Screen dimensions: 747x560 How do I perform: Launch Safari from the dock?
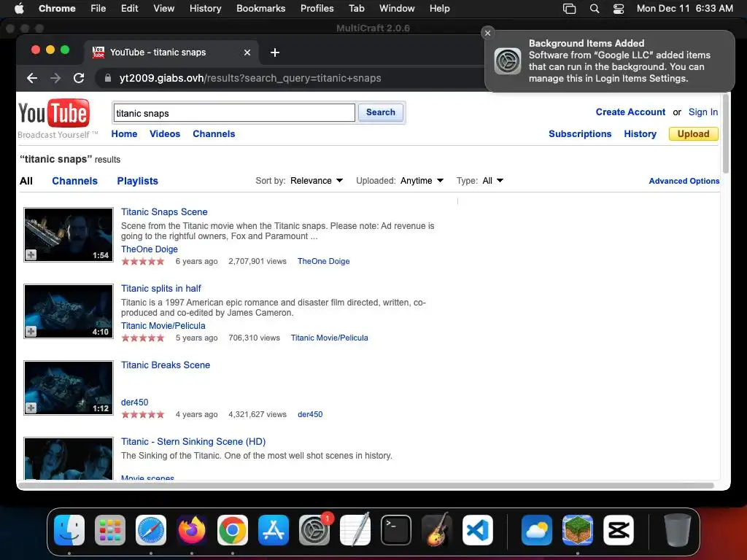click(x=151, y=530)
